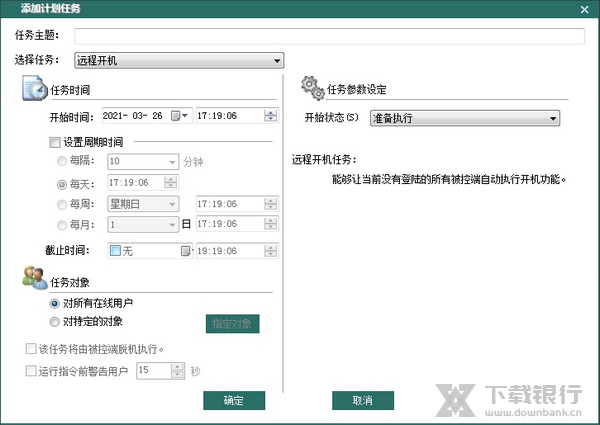Click the 远程开机任务 description heading
Viewport: 600px width, 425px height.
[324, 160]
